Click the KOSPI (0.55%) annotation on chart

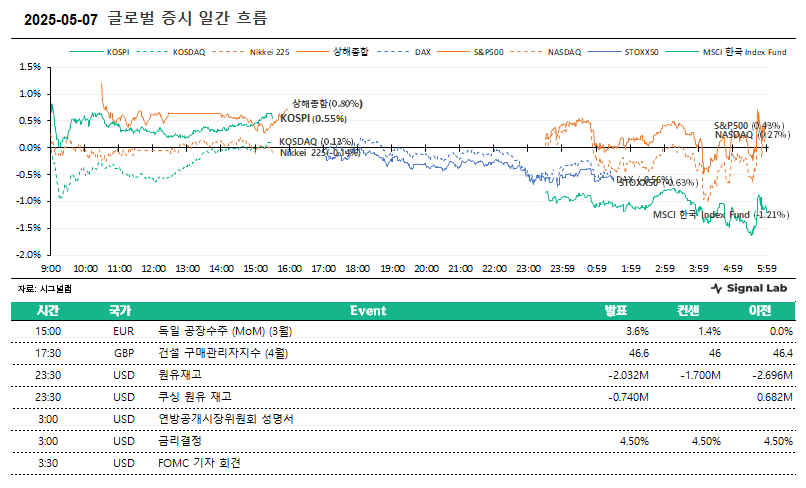[314, 118]
